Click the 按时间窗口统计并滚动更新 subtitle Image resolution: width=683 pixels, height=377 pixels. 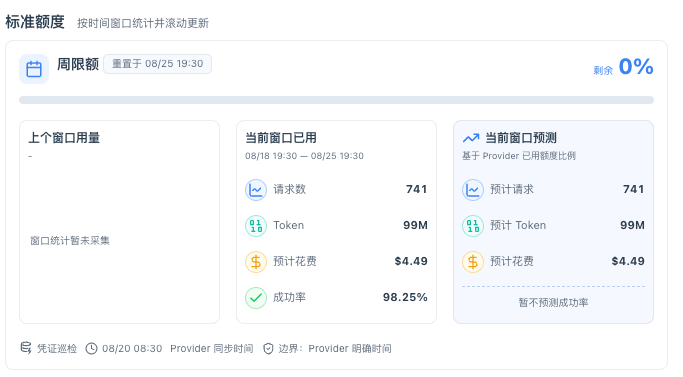coord(143,23)
